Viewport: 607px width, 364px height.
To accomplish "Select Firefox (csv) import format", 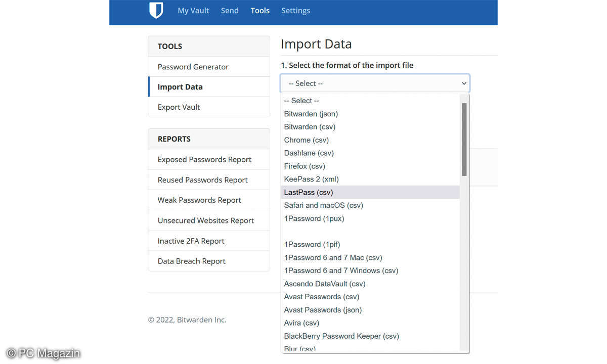I will (x=370, y=166).
